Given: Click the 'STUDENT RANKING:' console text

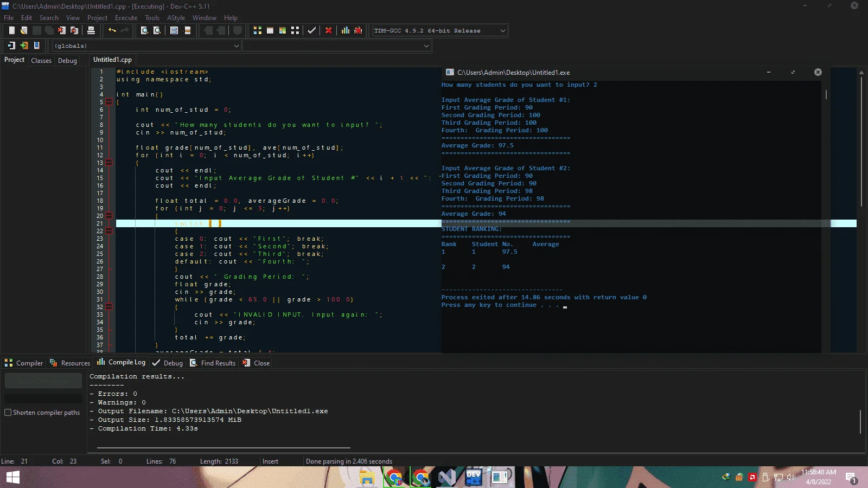Looking at the screenshot, I should [471, 229].
